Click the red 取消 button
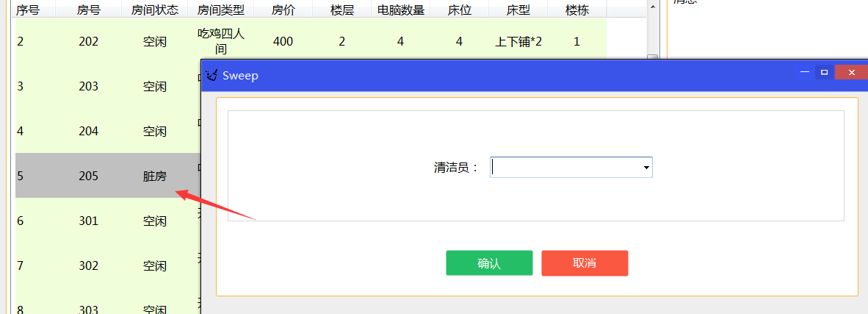 pyautogui.click(x=585, y=263)
